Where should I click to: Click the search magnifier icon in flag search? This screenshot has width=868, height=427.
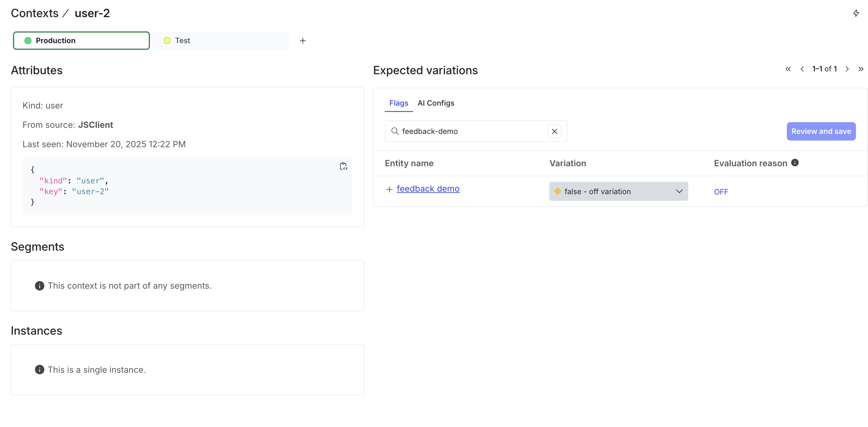(x=394, y=131)
